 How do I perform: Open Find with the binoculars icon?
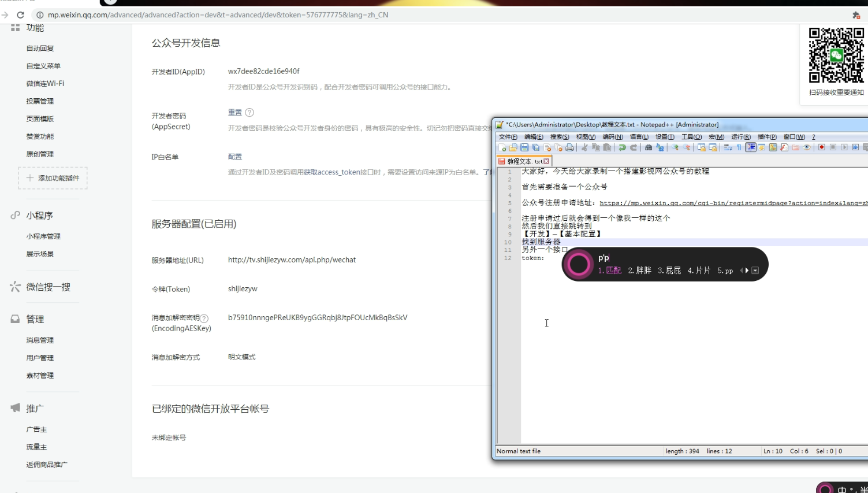tap(649, 147)
